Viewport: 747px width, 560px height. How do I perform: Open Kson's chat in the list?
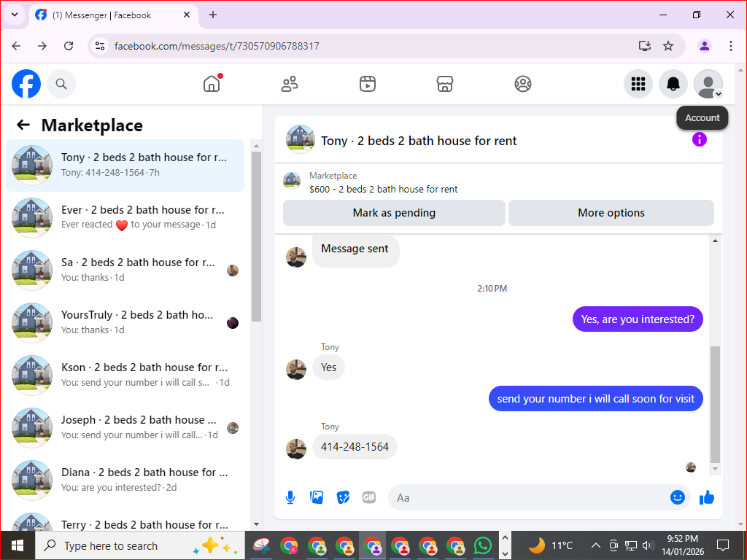pos(125,376)
